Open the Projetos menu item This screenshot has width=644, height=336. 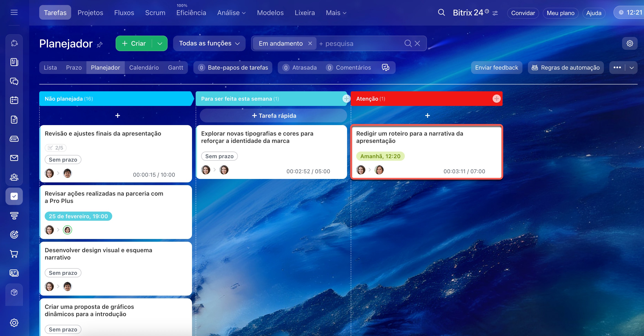(x=90, y=13)
